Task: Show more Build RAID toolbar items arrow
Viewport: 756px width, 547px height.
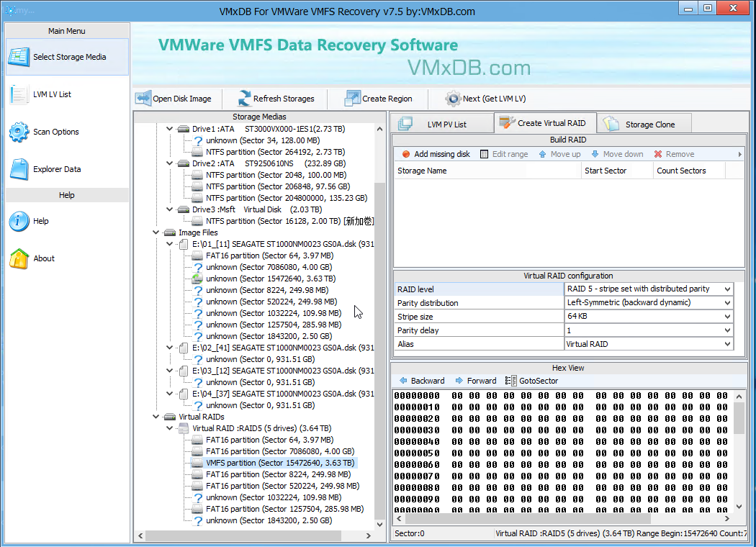Action: pyautogui.click(x=740, y=154)
